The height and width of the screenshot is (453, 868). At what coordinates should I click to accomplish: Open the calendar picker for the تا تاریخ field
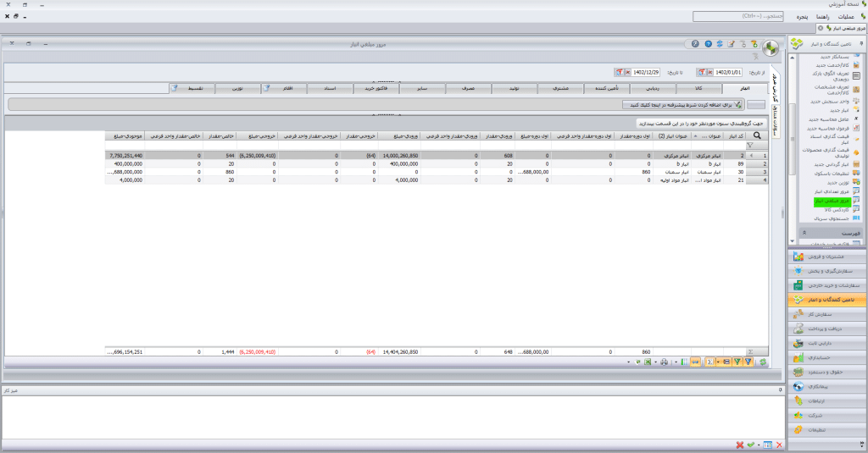click(620, 73)
